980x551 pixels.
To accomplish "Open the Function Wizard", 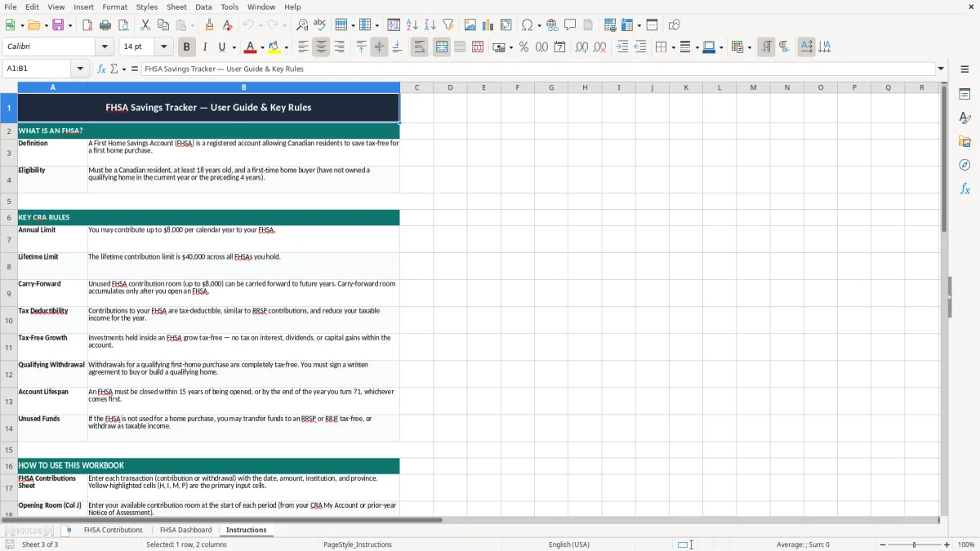I will click(x=102, y=69).
